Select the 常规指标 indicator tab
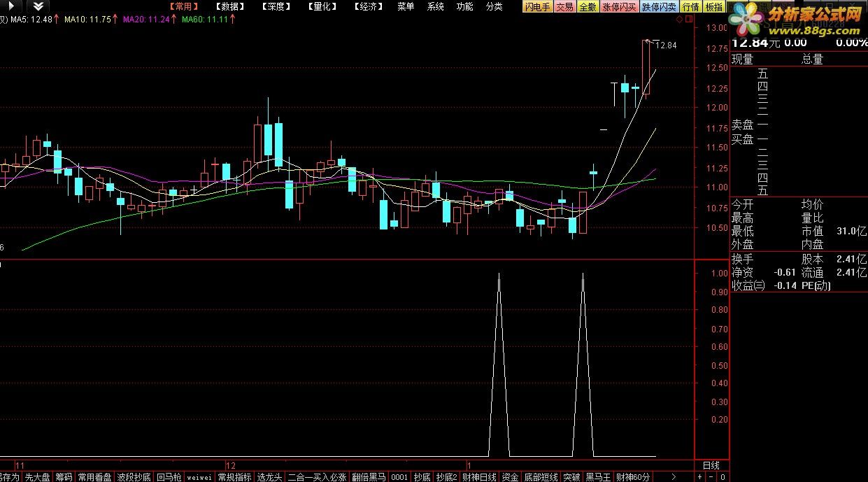This screenshot has width=868, height=482. 234,477
